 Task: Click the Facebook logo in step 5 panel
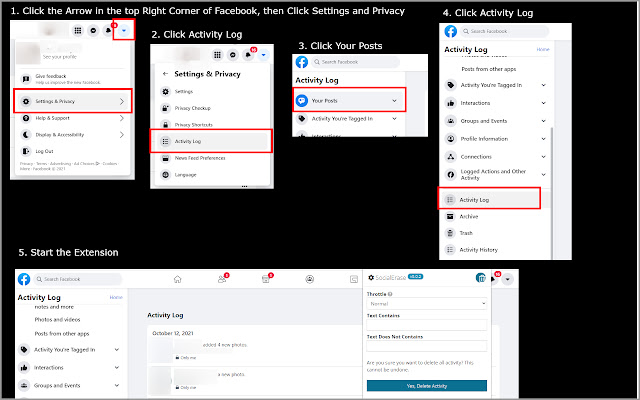tap(24, 279)
